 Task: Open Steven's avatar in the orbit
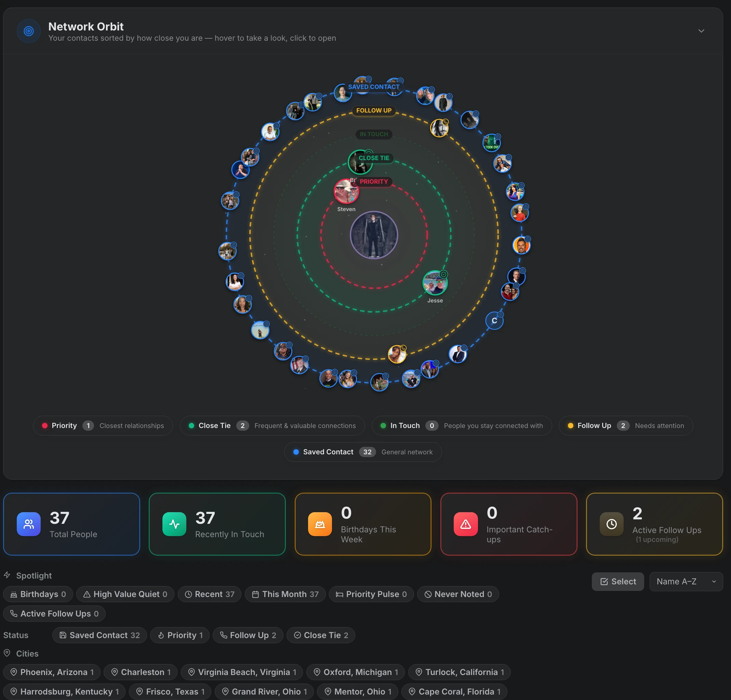[x=346, y=191]
